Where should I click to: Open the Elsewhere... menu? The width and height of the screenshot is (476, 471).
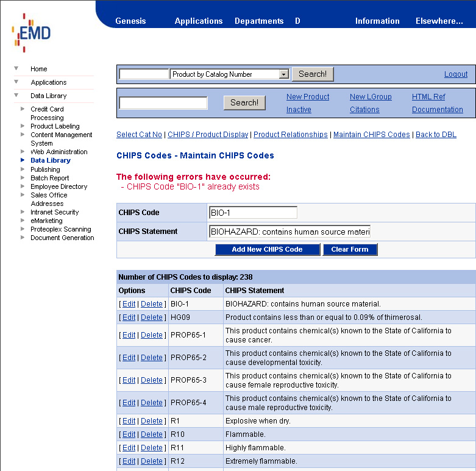tap(439, 21)
